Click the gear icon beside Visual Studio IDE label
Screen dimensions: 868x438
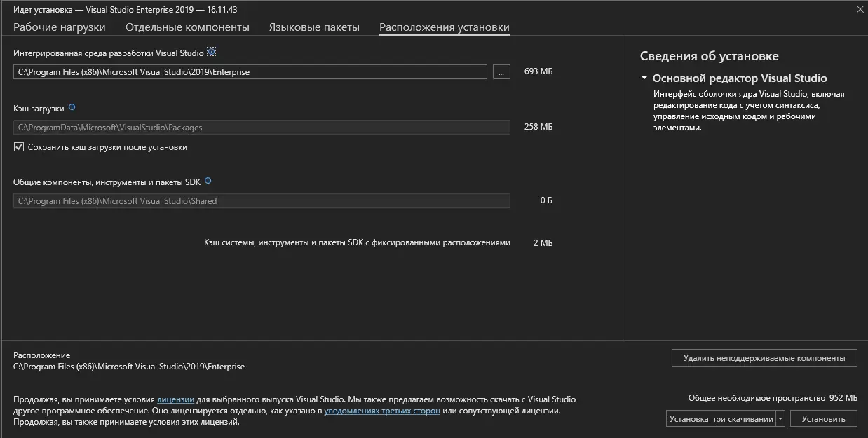211,51
